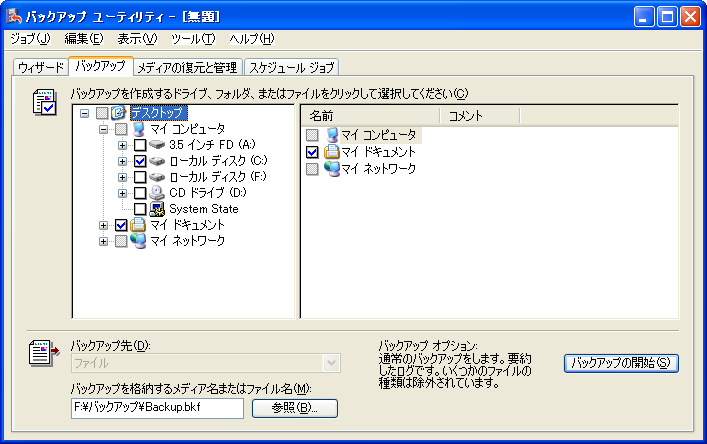Click the Desktop icon in the tree
This screenshot has height=444, width=707.
coord(119,113)
